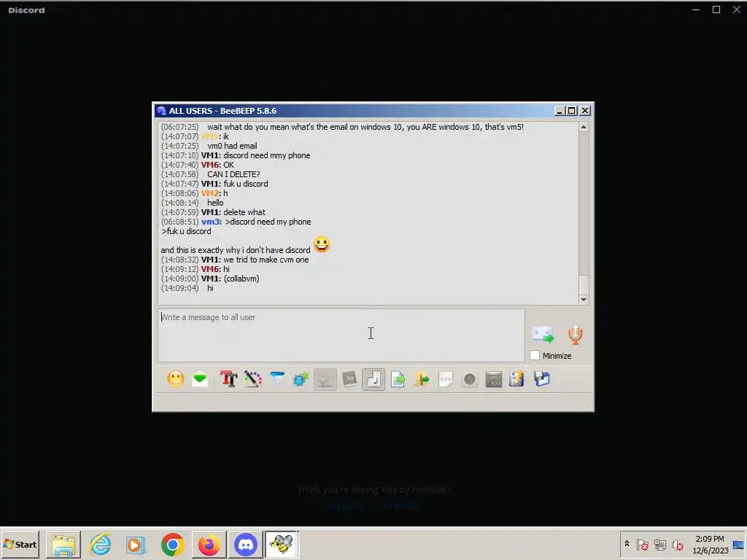This screenshot has width=747, height=560.
Task: Click the chat vertical scrollbar thumb
Action: click(583, 284)
